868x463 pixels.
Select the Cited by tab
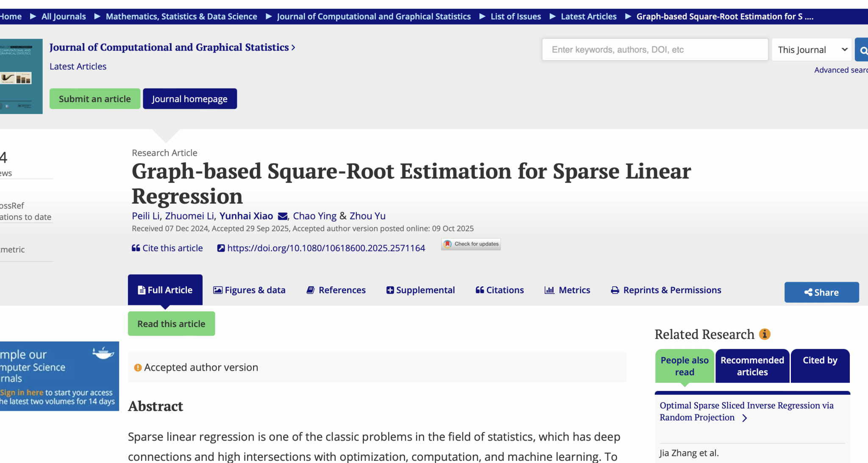click(x=820, y=366)
